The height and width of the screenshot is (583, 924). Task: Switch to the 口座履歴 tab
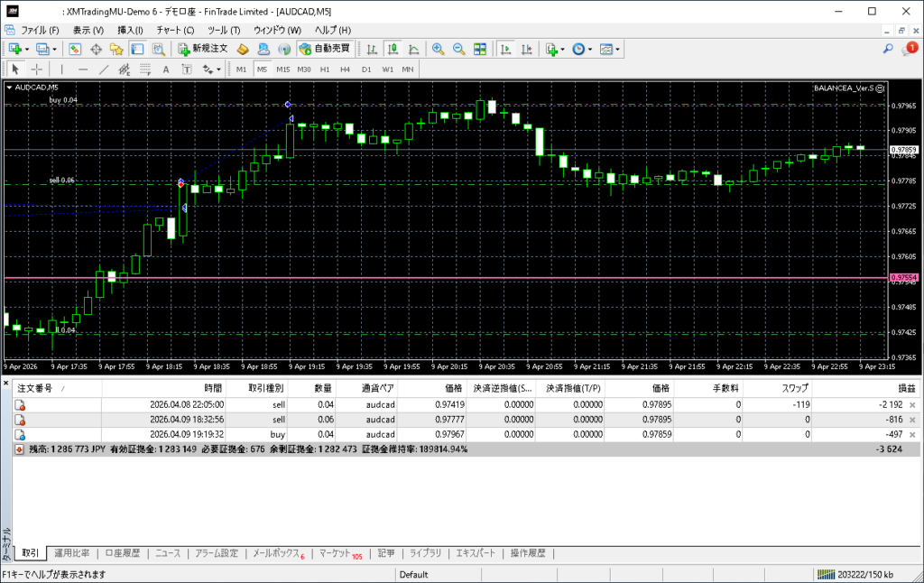[122, 553]
